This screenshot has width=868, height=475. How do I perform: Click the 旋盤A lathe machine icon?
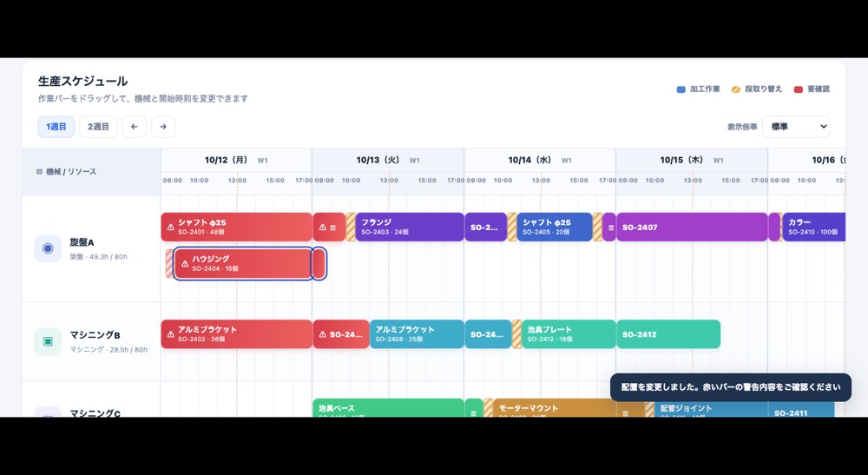pyautogui.click(x=48, y=248)
